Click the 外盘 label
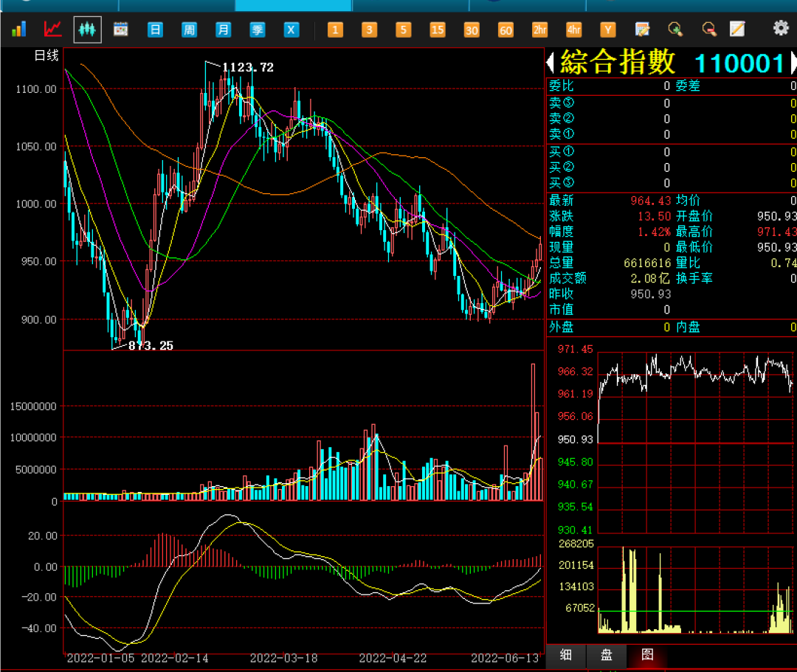This screenshot has width=797, height=672. pyautogui.click(x=561, y=327)
